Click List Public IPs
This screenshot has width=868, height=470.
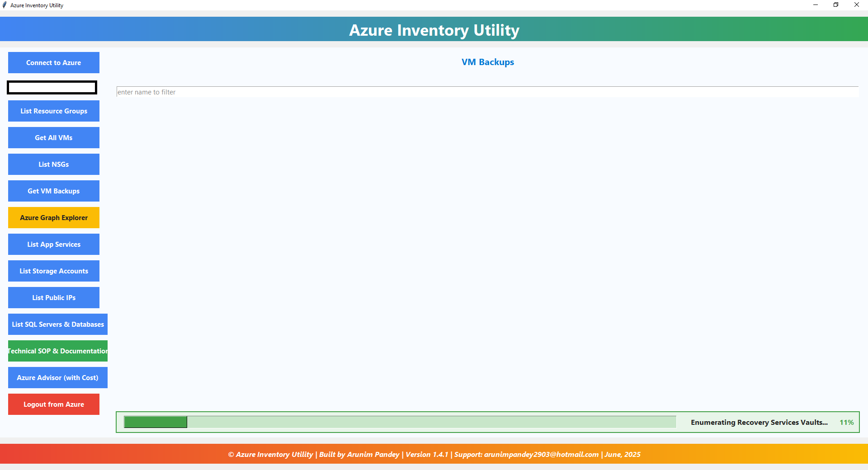coord(53,297)
